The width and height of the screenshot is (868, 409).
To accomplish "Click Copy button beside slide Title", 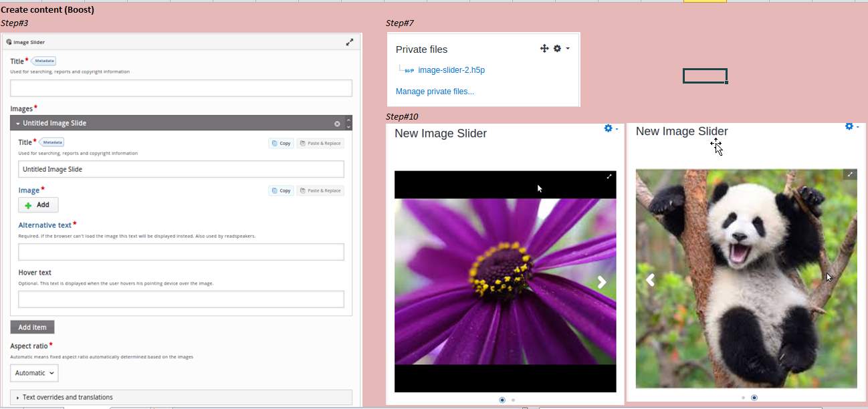I will click(x=282, y=143).
